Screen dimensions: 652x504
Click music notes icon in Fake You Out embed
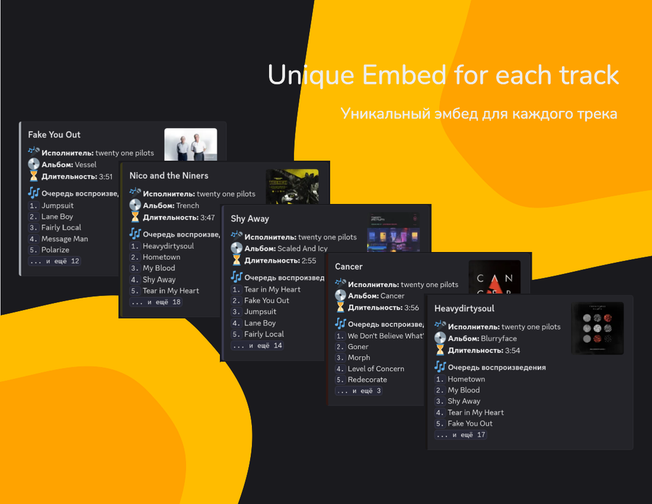coord(34,151)
